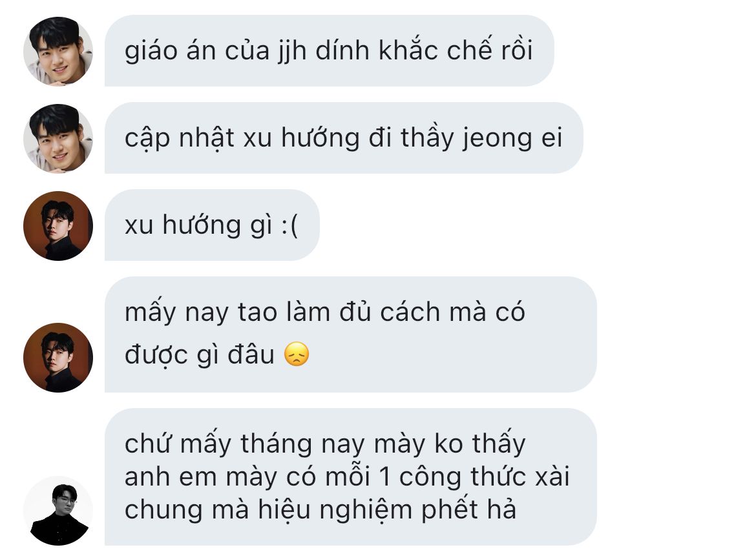Click "hiệu nghiệm" in the bottom bubble
The height and width of the screenshot is (554, 756).
335,510
